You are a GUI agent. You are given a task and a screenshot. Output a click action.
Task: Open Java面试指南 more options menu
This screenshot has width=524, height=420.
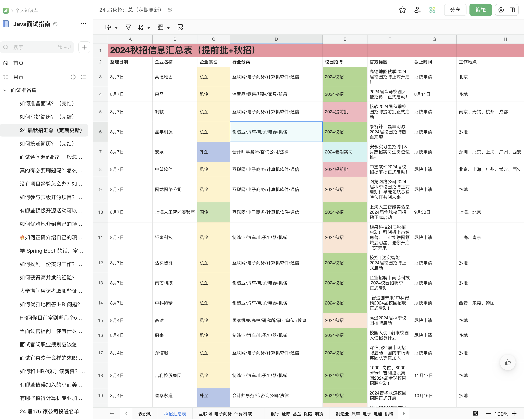(83, 24)
